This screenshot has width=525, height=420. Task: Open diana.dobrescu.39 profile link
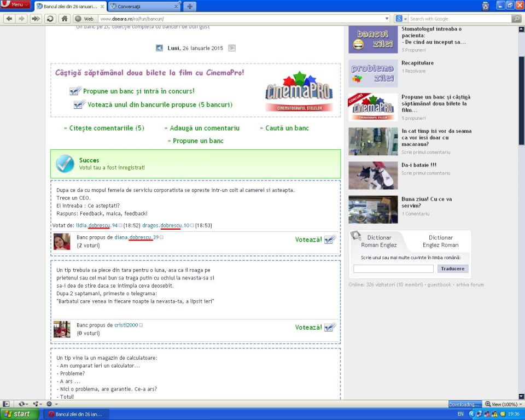coord(137,237)
